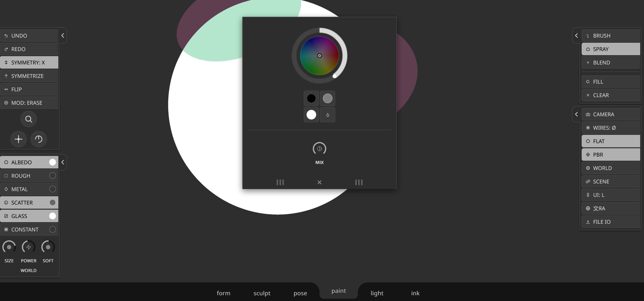Select the Albedo channel row
Viewport: 644px width, 301px height.
tap(29, 162)
